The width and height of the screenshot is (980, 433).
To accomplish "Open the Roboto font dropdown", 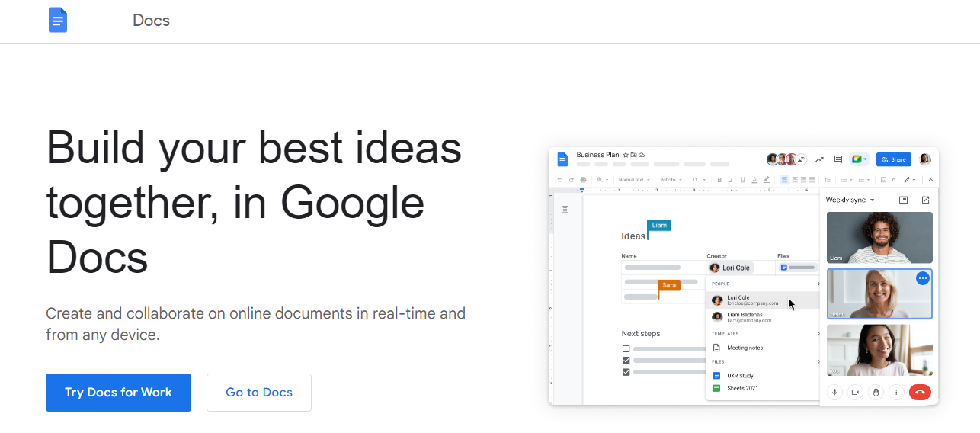I will pos(671,180).
